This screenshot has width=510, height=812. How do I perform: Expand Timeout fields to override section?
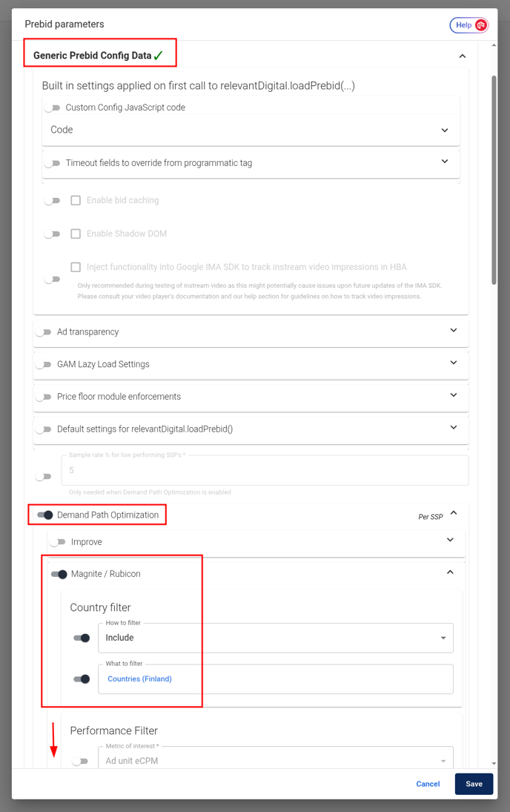[445, 162]
